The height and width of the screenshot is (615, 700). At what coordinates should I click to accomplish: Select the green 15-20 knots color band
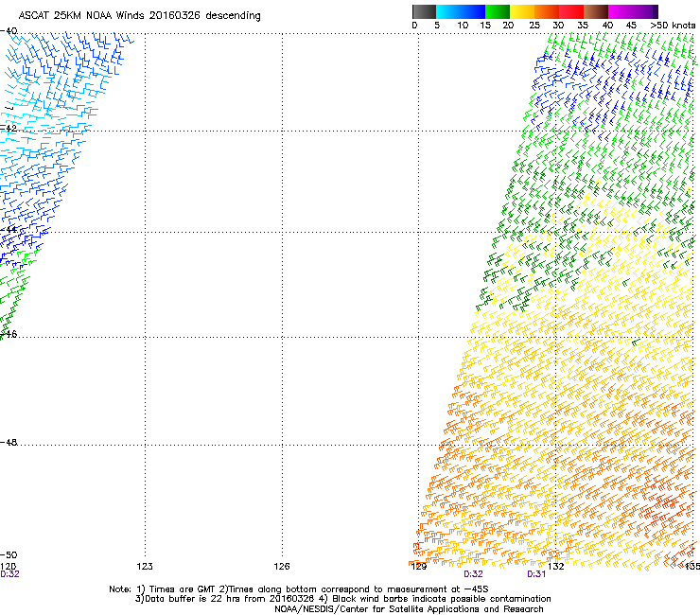(x=498, y=11)
